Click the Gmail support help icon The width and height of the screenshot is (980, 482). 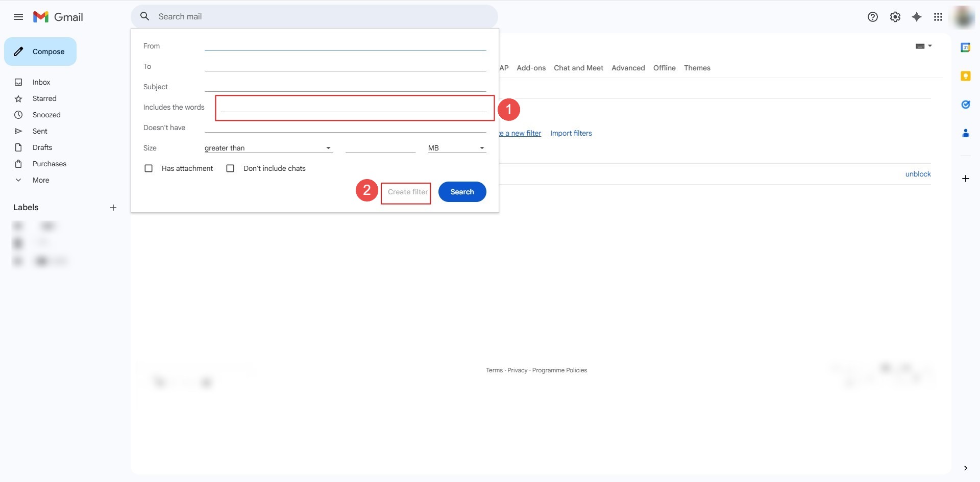click(873, 17)
